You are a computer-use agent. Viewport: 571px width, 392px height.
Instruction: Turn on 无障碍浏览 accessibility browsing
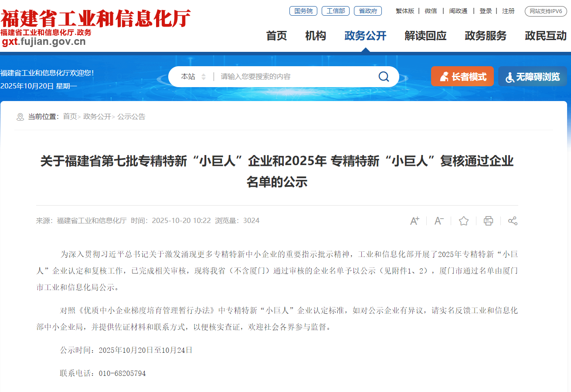532,77
